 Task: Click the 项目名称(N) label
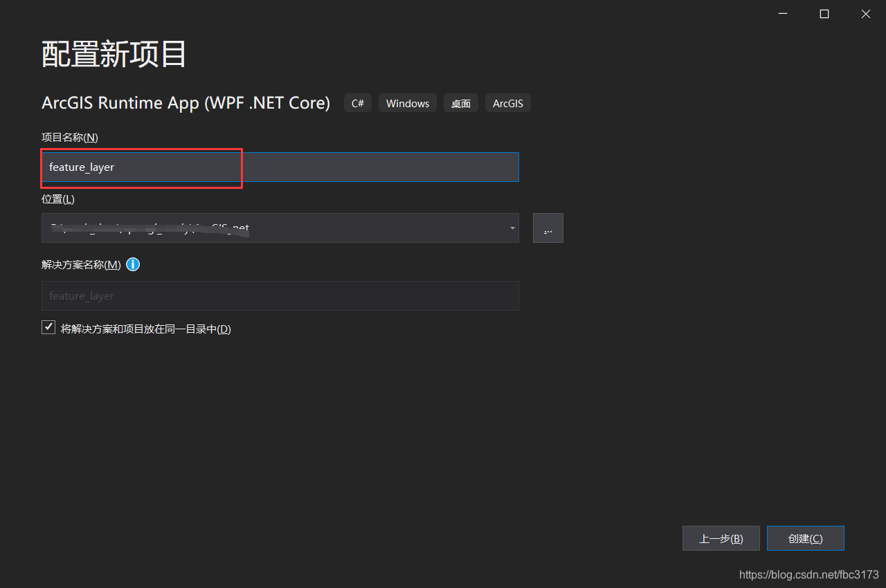click(x=70, y=138)
